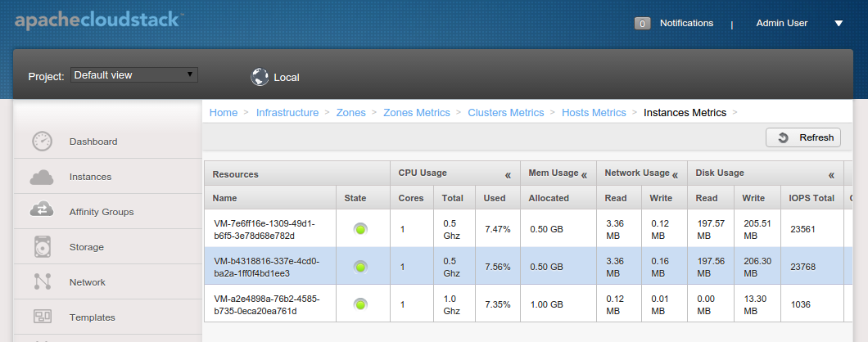This screenshot has width=868, height=342.
Task: Sort by Network Usage Read column header
Action: point(619,197)
